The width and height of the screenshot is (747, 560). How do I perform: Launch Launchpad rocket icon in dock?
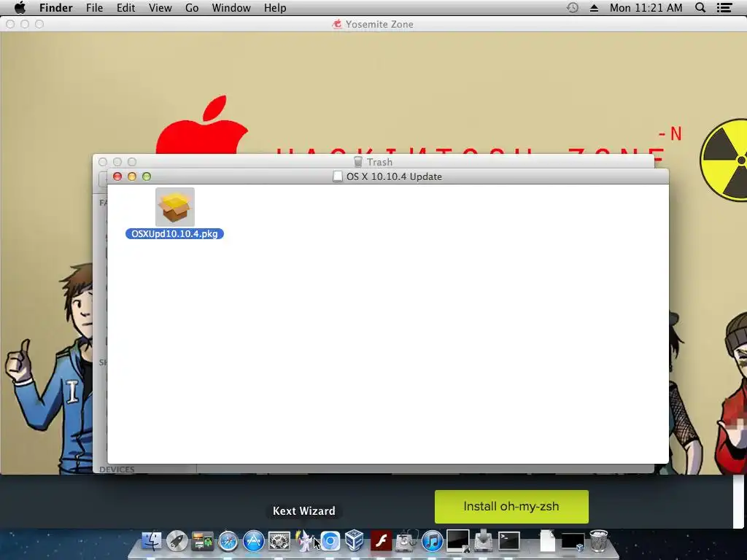pyautogui.click(x=177, y=542)
